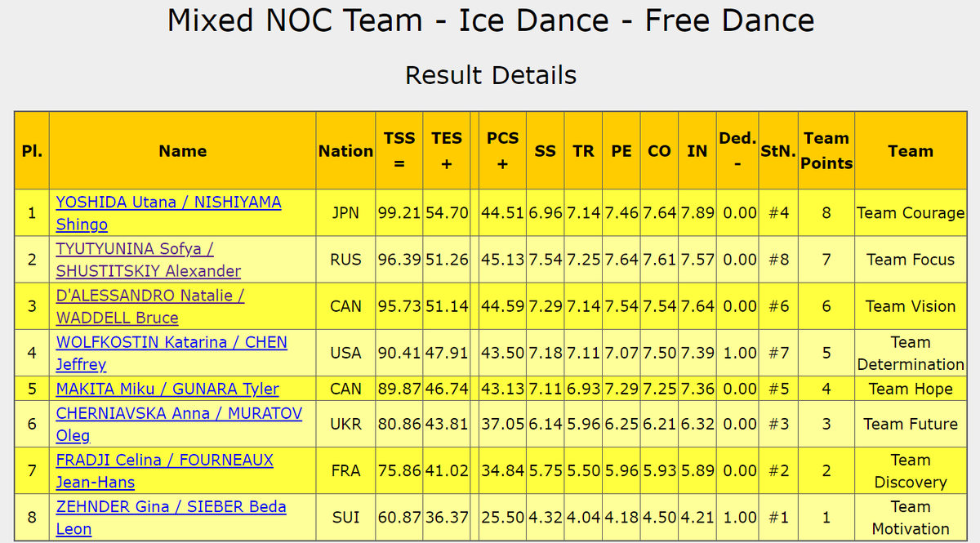The image size is (980, 543).
Task: Click the Name column header
Action: [183, 151]
